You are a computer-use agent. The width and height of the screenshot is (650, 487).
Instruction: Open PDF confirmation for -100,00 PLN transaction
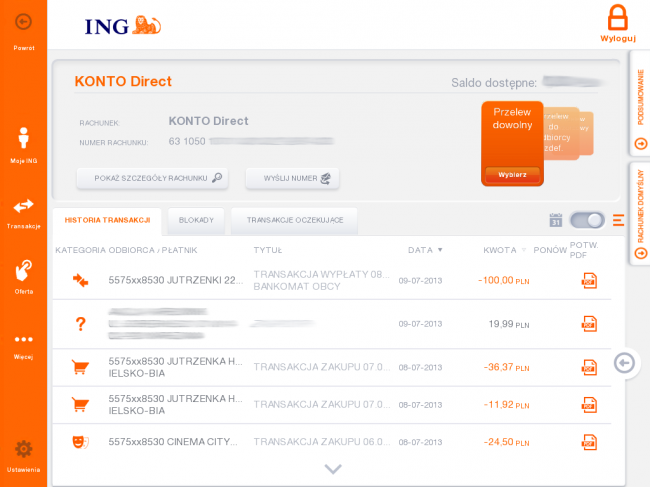click(x=589, y=281)
